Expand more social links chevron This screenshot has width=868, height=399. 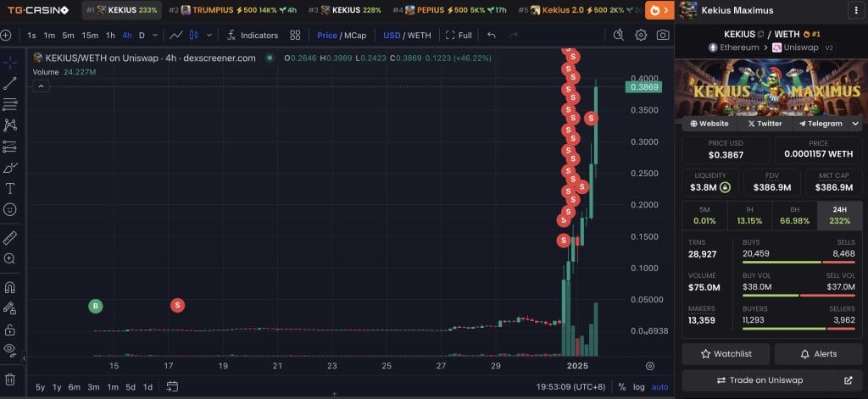(855, 124)
